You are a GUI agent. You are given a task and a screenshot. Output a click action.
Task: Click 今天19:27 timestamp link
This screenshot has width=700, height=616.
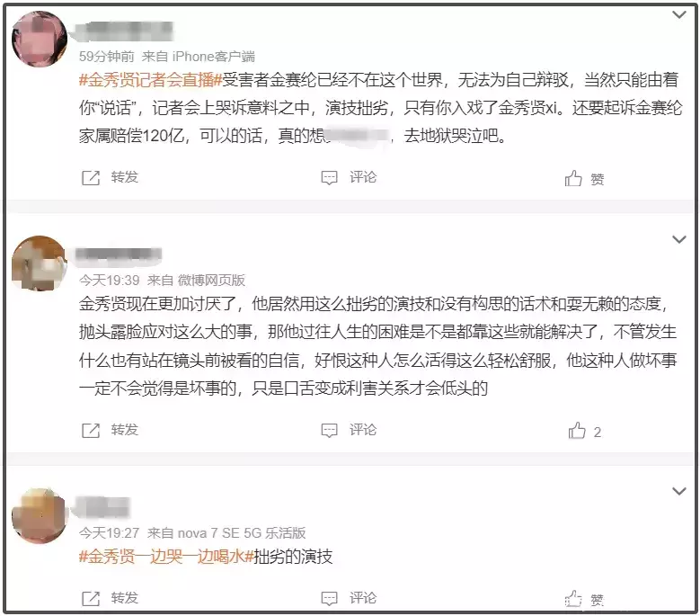click(109, 533)
